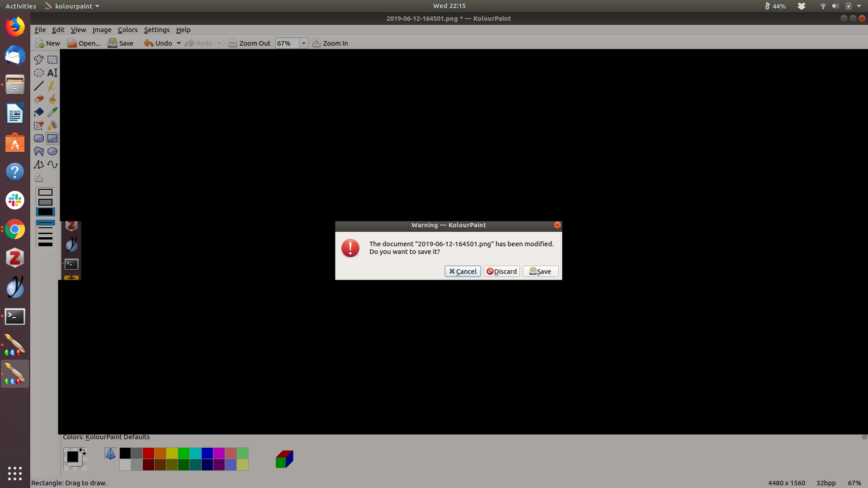Viewport: 868px width, 488px height.
Task: Select the Text tool
Action: pos(52,73)
